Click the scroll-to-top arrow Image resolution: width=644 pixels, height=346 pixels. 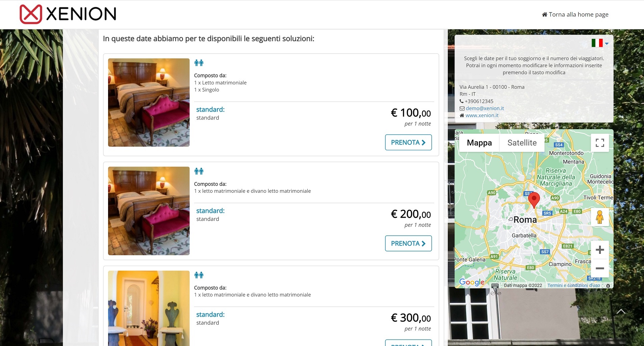click(621, 312)
